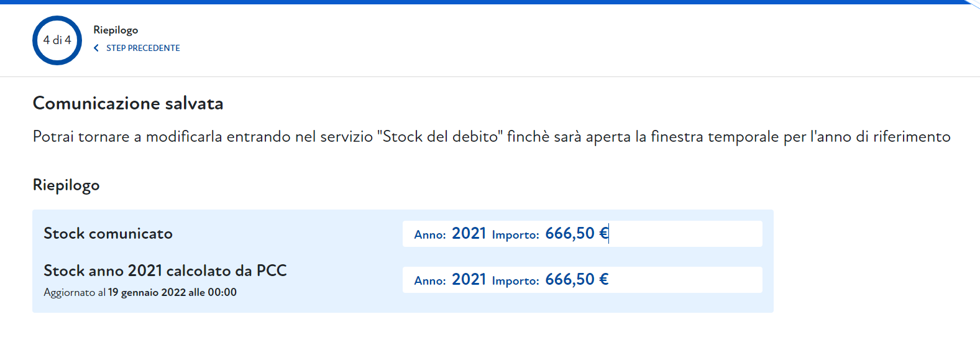Image resolution: width=980 pixels, height=337 pixels.
Task: Click the euro symbol in Stock comunicato row
Action: (x=603, y=234)
